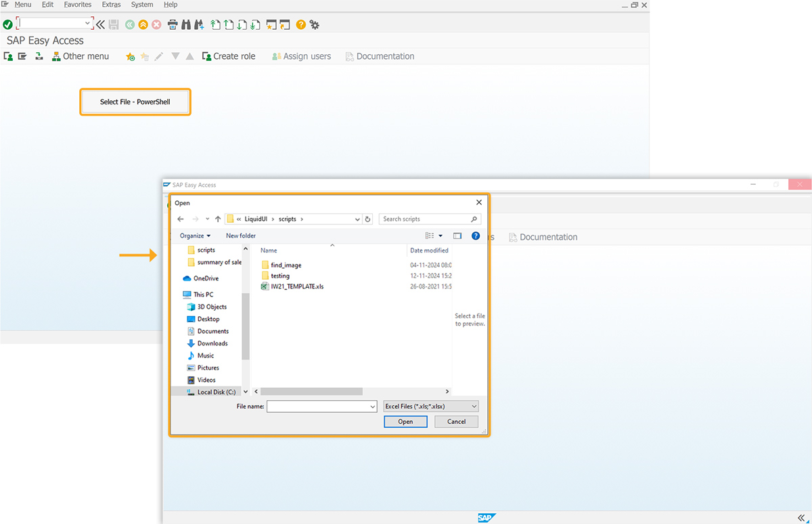Click the SAP Menu icon in the application toolbar
Viewport: 812px width, 524px height.
click(22, 56)
